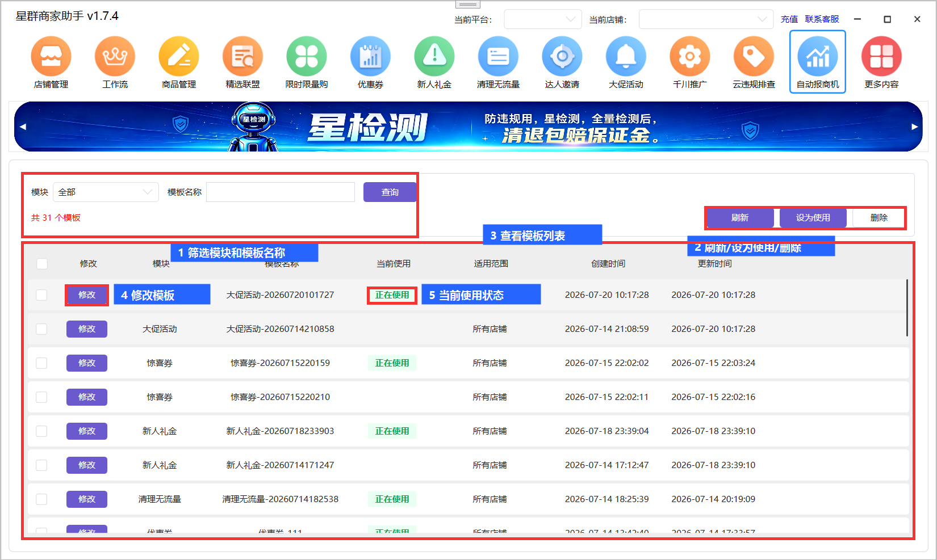Click the 设为使用 button

[x=813, y=218]
